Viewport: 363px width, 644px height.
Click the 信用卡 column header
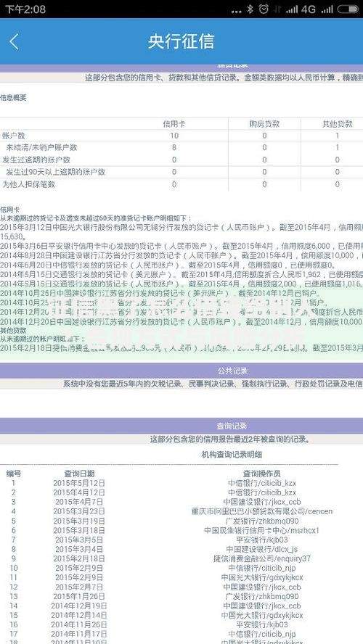[x=174, y=124]
